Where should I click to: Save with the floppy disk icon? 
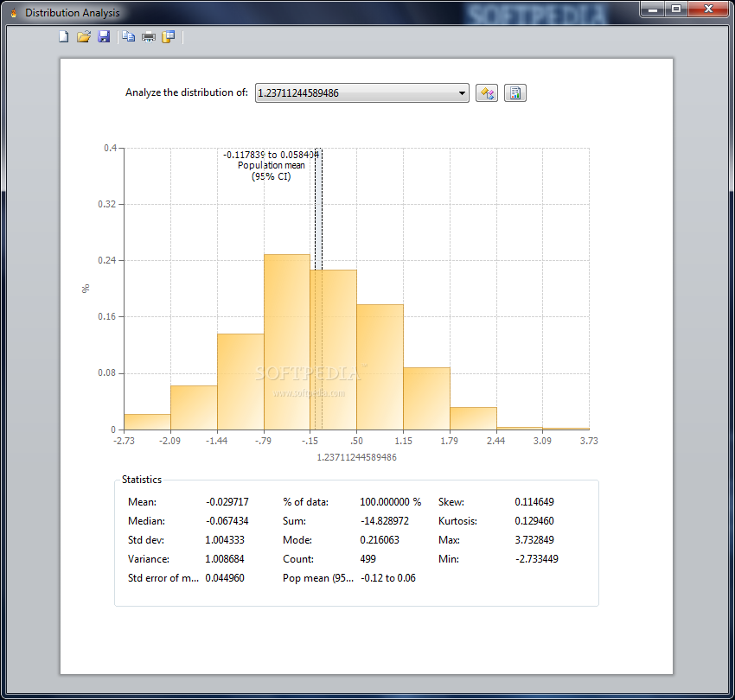tap(104, 36)
